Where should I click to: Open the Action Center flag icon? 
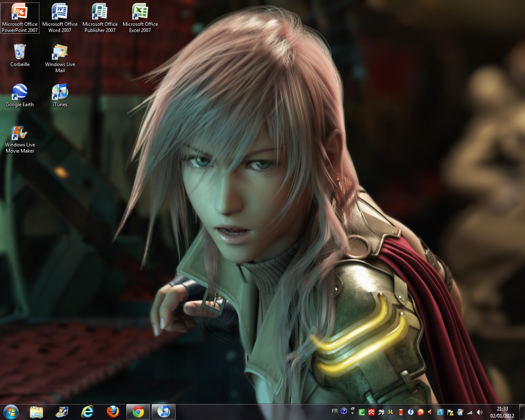pos(450,412)
